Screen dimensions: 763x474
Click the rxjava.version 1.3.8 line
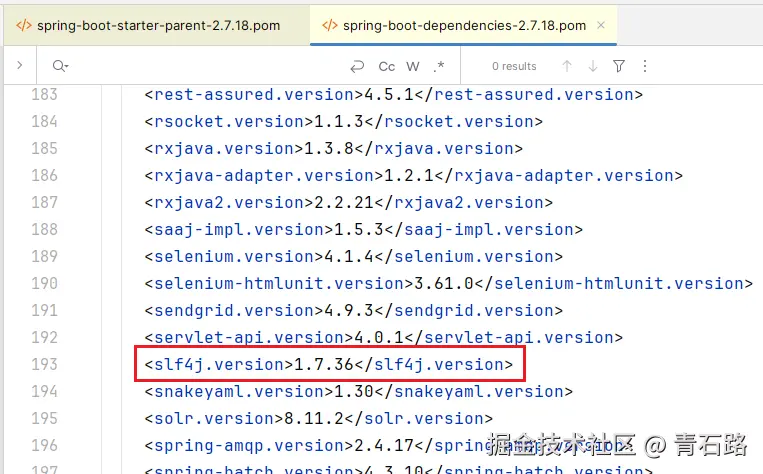point(333,148)
